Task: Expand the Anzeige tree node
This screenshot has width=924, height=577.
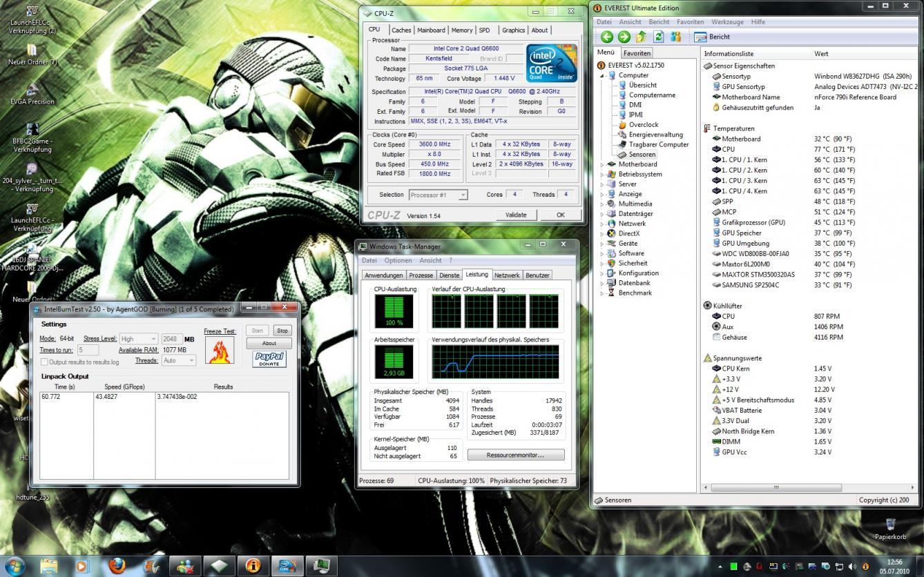Action: [601, 194]
